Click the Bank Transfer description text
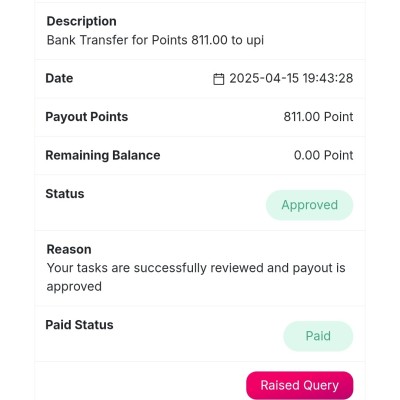This screenshot has height=400, width=400. click(x=155, y=40)
